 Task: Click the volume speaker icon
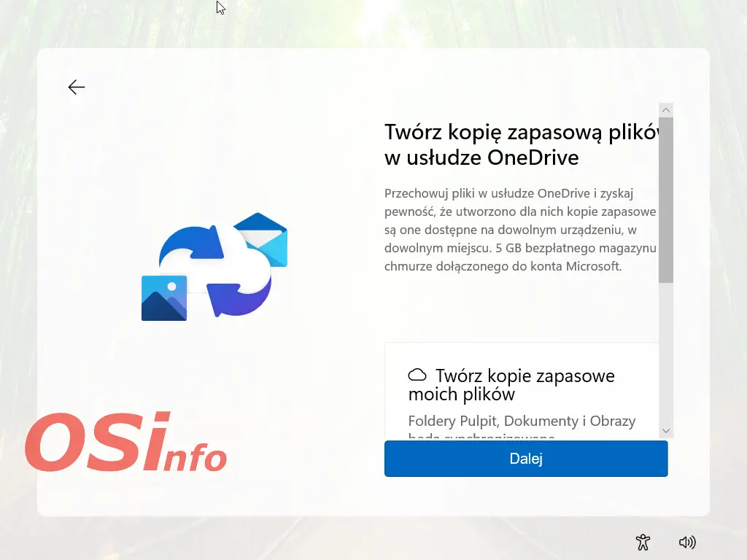686,542
